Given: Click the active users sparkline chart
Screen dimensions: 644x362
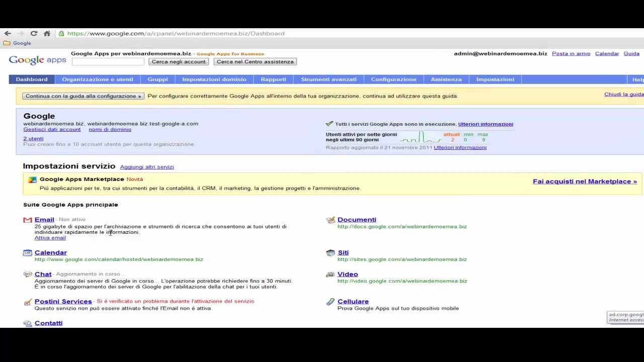Looking at the screenshot, I should 421,137.
